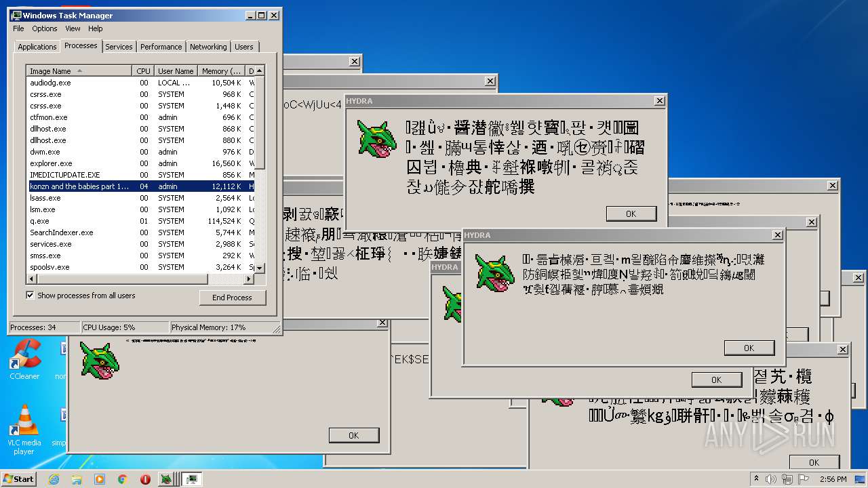Select the HYDRA Rayquaza taskbar button
The width and height of the screenshot is (868, 488).
[166, 479]
